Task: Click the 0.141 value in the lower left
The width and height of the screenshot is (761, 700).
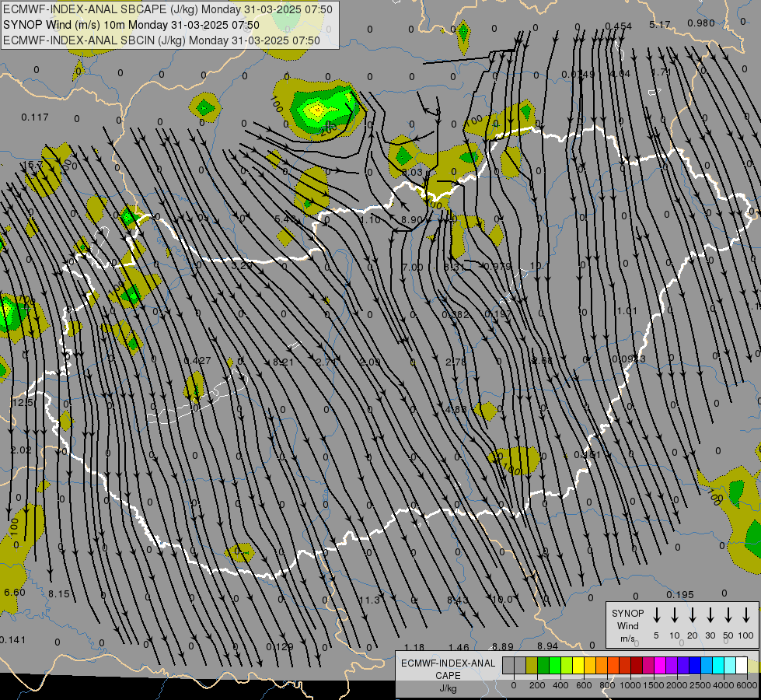Action: pos(12,640)
